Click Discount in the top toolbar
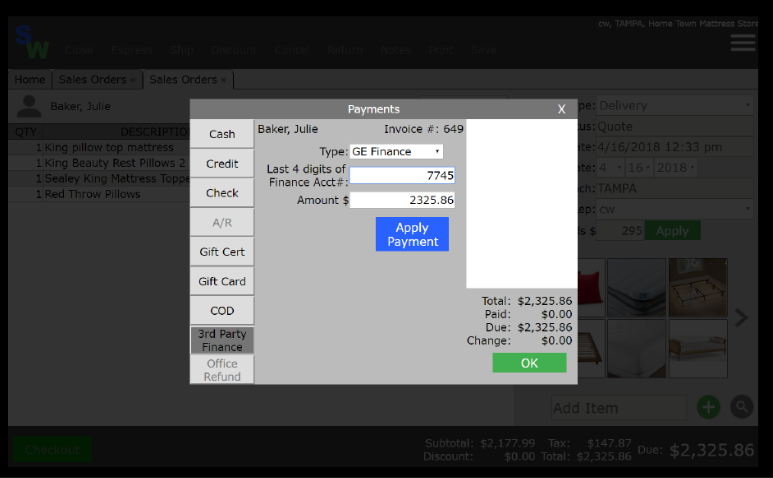Image resolution: width=773 pixels, height=478 pixels. click(x=234, y=50)
